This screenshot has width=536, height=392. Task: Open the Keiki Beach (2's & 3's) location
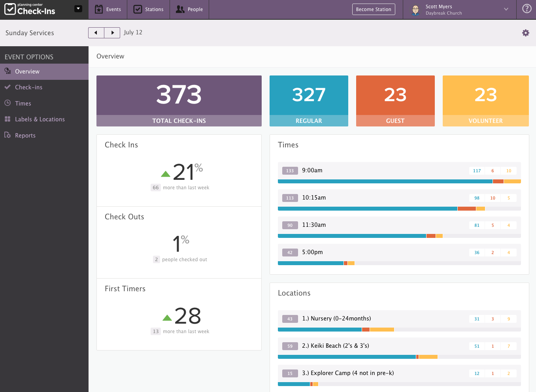point(399,348)
